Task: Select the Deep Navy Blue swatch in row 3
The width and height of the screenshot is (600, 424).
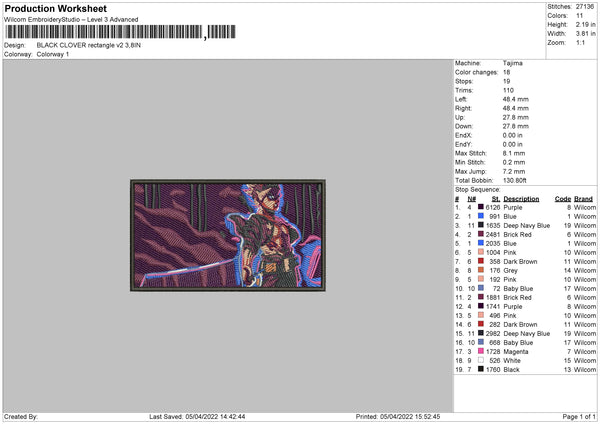Action: [x=481, y=225]
